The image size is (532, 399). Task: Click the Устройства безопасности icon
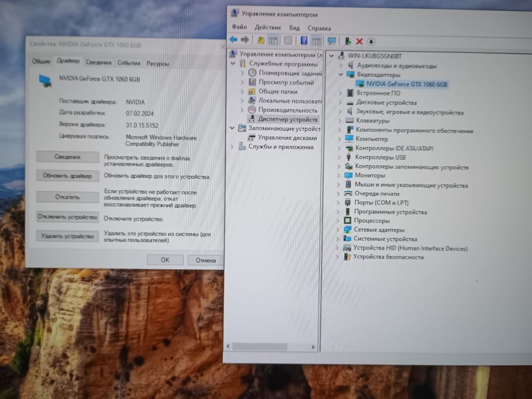347,257
